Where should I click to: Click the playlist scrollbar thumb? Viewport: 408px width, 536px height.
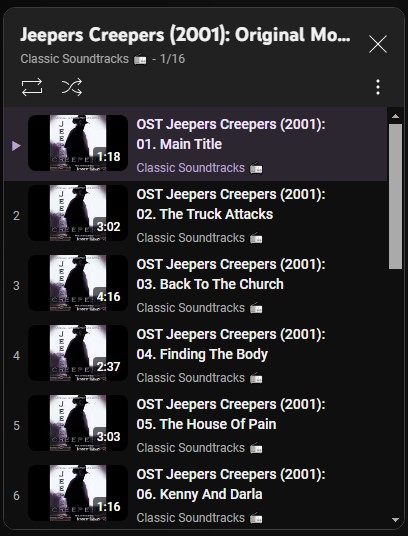click(x=395, y=196)
